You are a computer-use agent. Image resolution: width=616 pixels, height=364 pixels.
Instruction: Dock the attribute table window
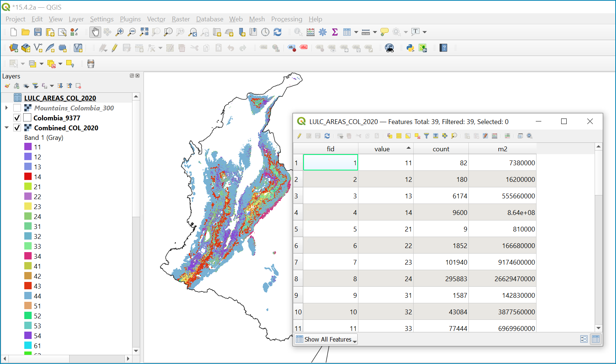pos(520,136)
